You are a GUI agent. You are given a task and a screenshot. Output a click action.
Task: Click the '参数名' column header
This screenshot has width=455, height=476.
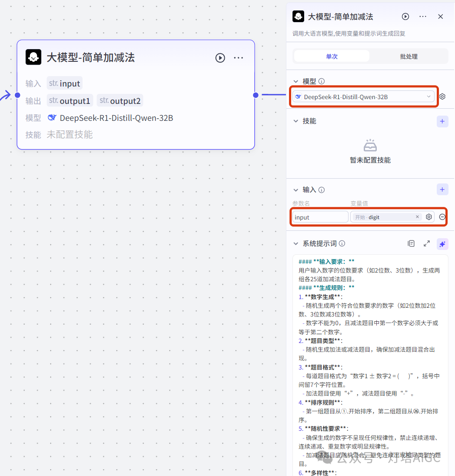301,203
